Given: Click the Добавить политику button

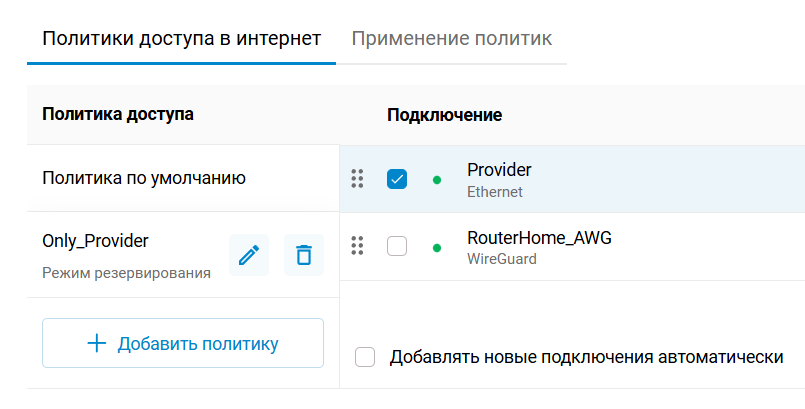Looking at the screenshot, I should 183,344.
